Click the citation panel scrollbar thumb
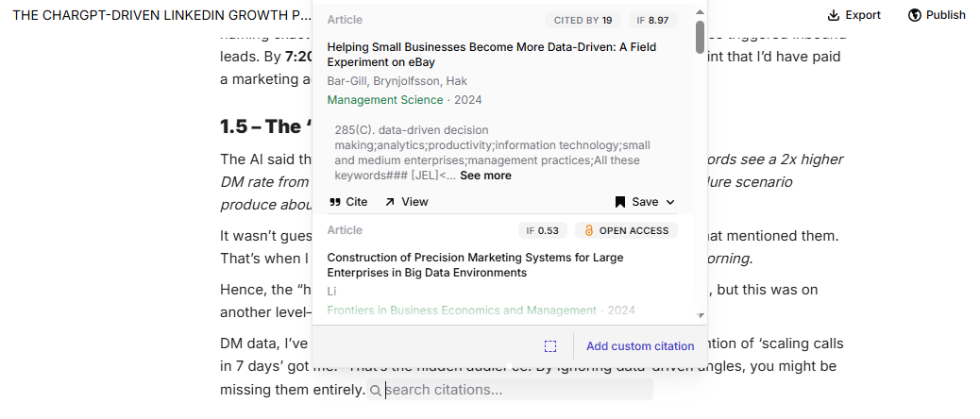980x419 pixels. (700, 38)
